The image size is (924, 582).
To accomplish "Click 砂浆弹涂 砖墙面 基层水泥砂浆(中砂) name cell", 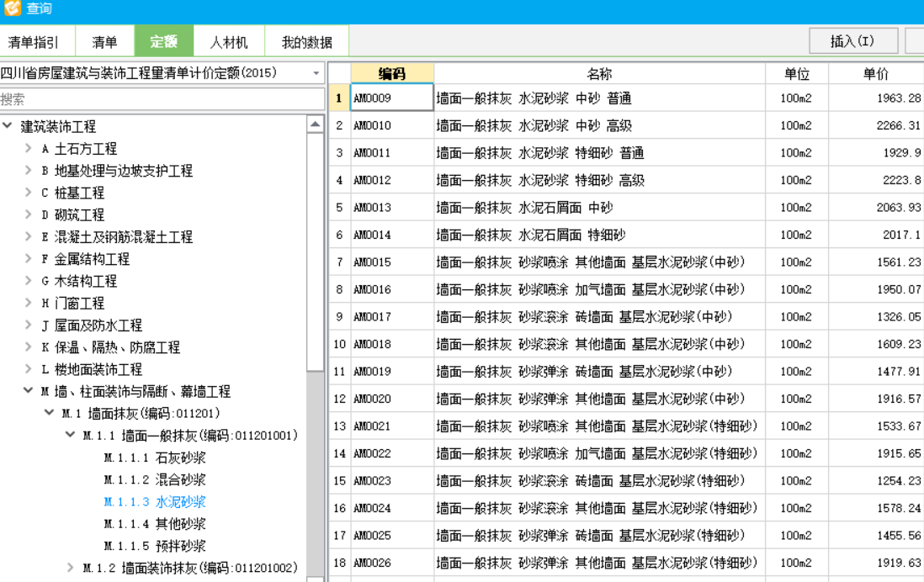I will pos(599,371).
